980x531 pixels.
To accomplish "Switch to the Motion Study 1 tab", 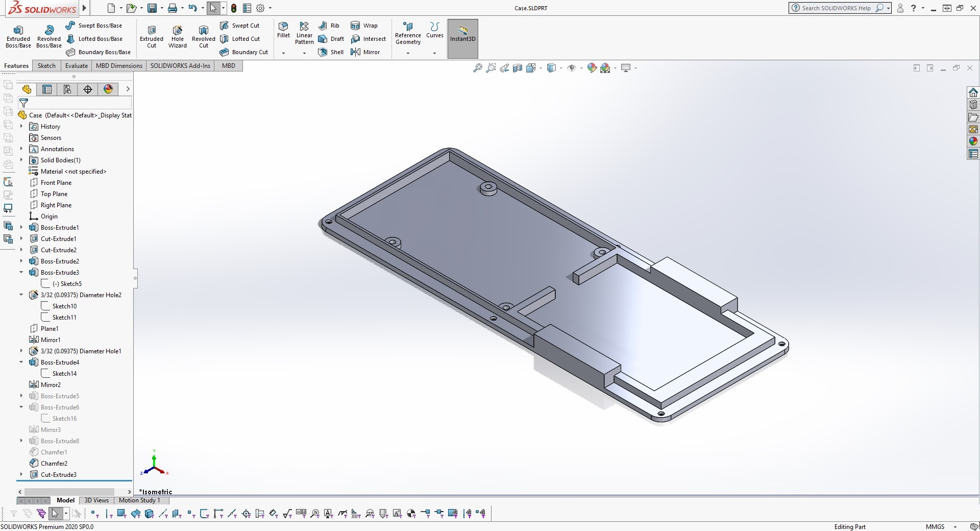I will (x=139, y=500).
